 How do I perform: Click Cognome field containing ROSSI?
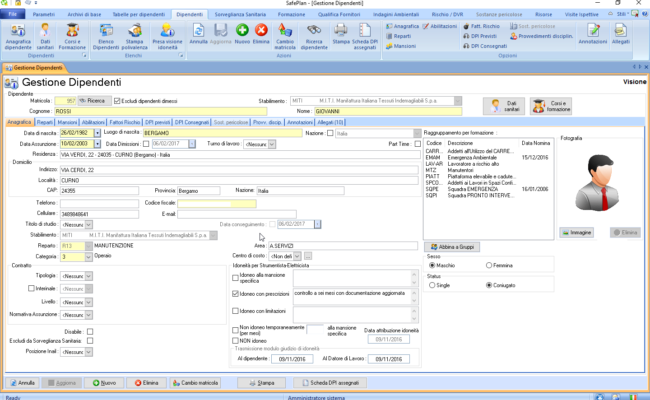click(x=161, y=111)
